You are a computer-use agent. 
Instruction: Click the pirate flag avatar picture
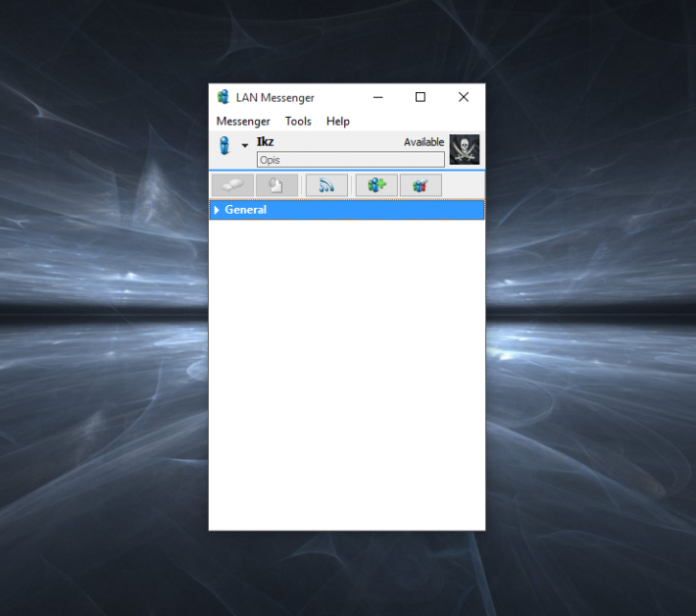pyautogui.click(x=465, y=150)
